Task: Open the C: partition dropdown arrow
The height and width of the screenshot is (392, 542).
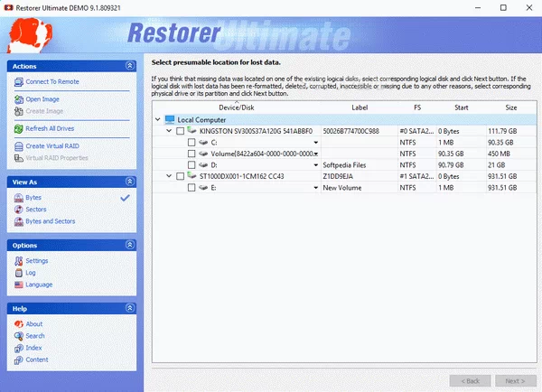Action: coord(315,143)
